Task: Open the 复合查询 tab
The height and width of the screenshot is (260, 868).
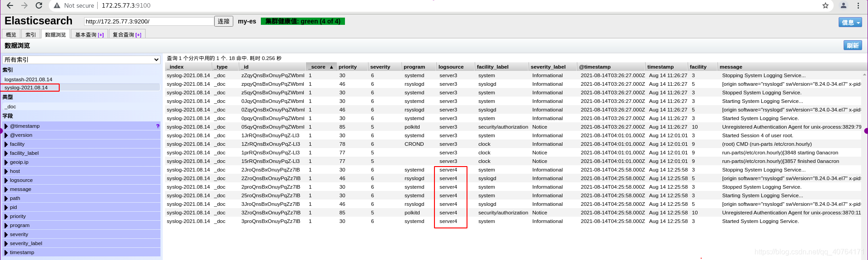Action: [127, 34]
